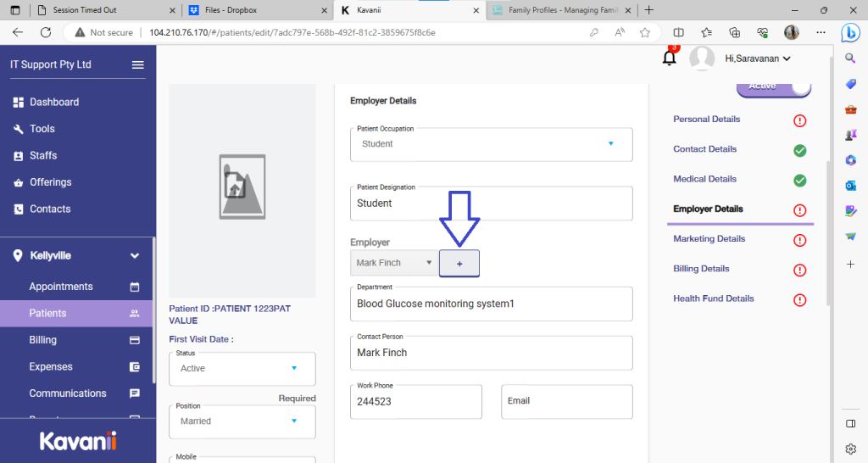Go to Staffs in sidebar
Image resolution: width=868 pixels, height=463 pixels.
click(43, 155)
